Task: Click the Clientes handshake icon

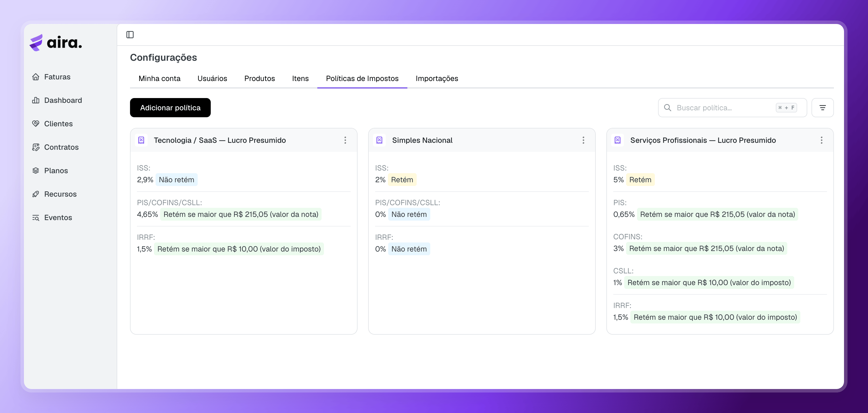Action: [x=36, y=124]
